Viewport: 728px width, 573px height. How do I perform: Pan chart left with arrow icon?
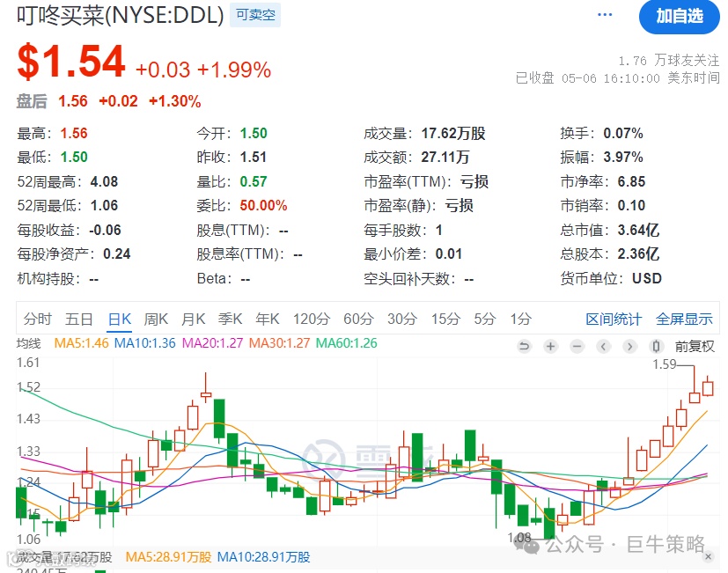(x=603, y=347)
